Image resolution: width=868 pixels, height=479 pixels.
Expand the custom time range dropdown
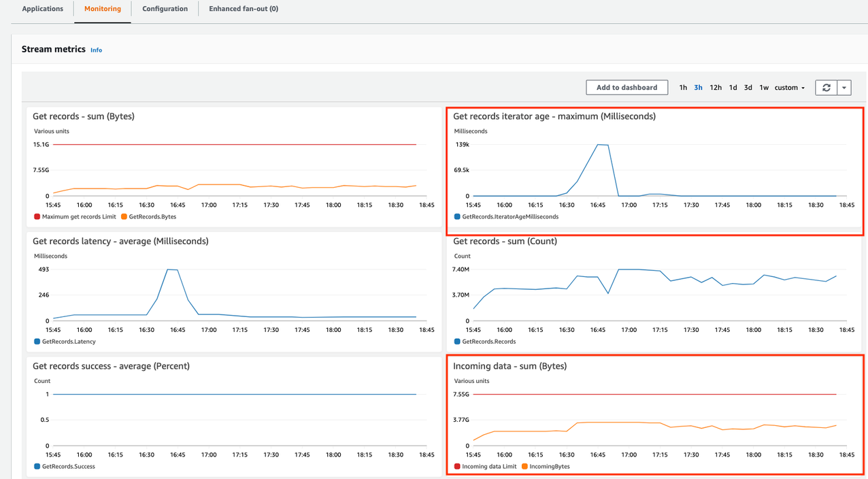point(790,88)
